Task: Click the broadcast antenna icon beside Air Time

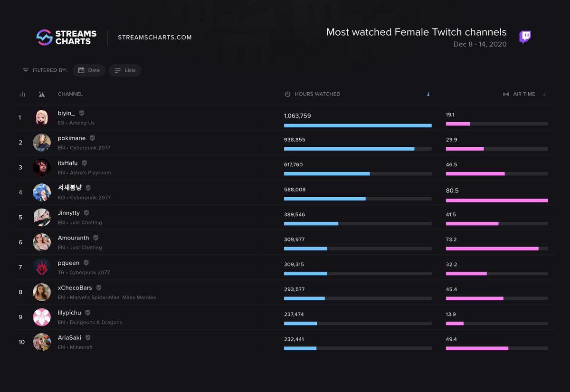Action: 506,94
